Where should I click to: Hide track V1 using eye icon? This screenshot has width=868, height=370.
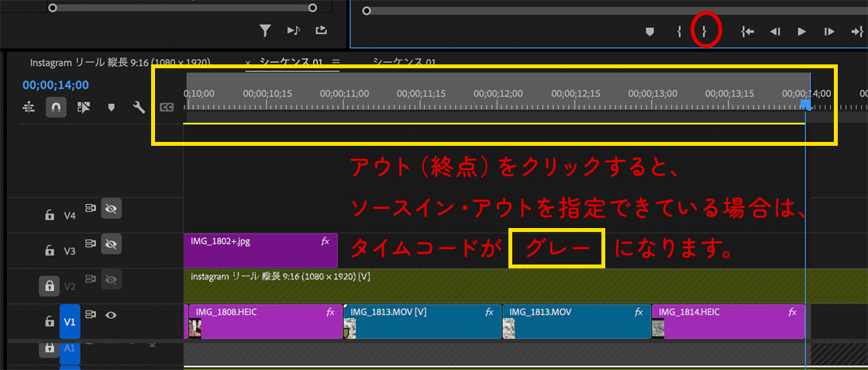[x=111, y=315]
